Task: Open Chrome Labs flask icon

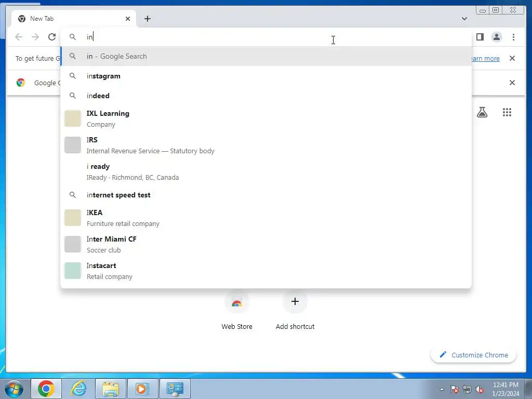Action: click(482, 112)
